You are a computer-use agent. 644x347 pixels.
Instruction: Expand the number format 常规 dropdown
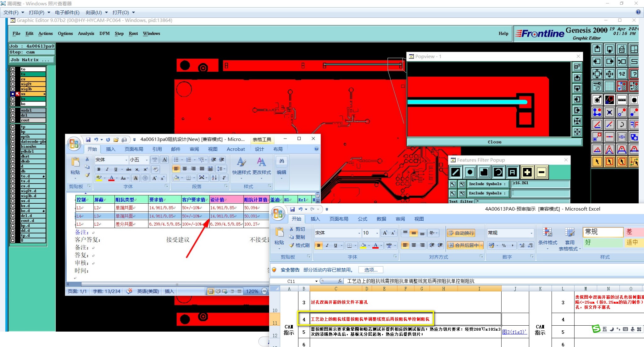pyautogui.click(x=531, y=233)
